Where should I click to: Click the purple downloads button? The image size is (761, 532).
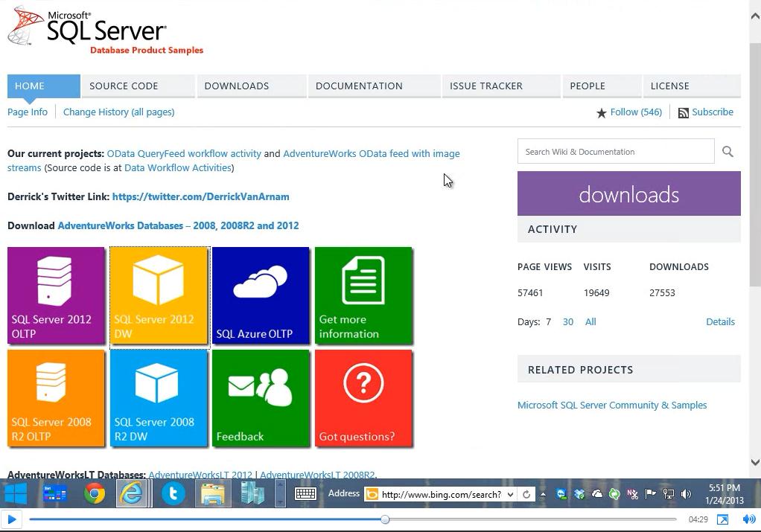pos(629,193)
